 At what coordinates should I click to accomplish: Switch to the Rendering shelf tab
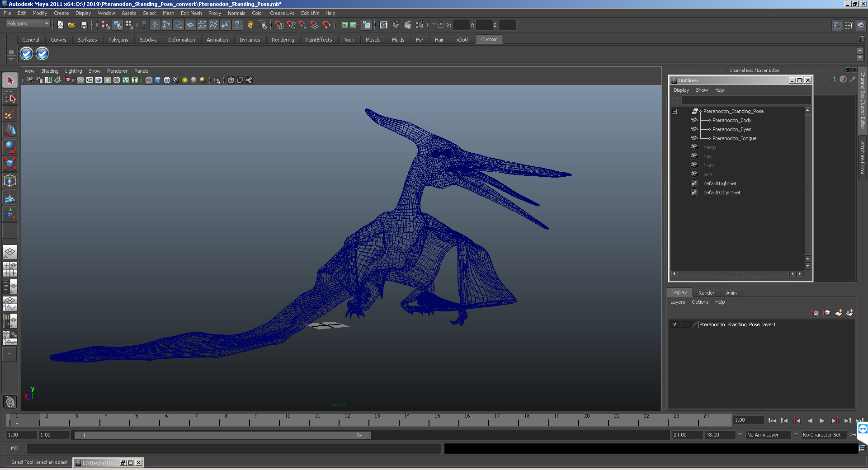pyautogui.click(x=283, y=40)
